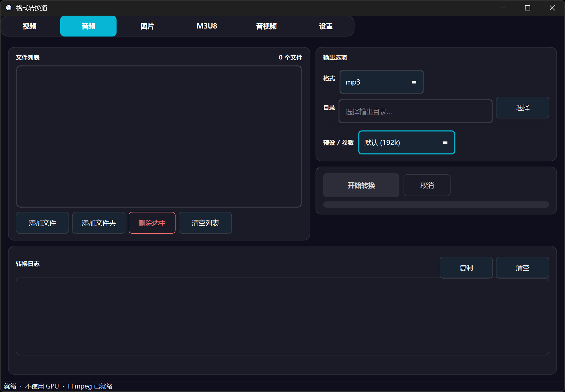Expand the 默认 (192k) preset dropdown
The width and height of the screenshot is (565, 392).
(x=407, y=143)
